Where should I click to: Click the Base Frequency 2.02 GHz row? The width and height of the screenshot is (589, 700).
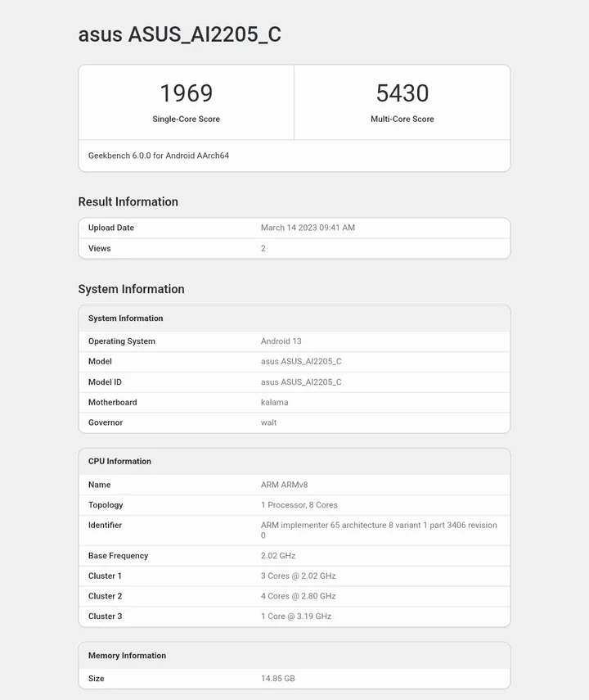(x=294, y=556)
